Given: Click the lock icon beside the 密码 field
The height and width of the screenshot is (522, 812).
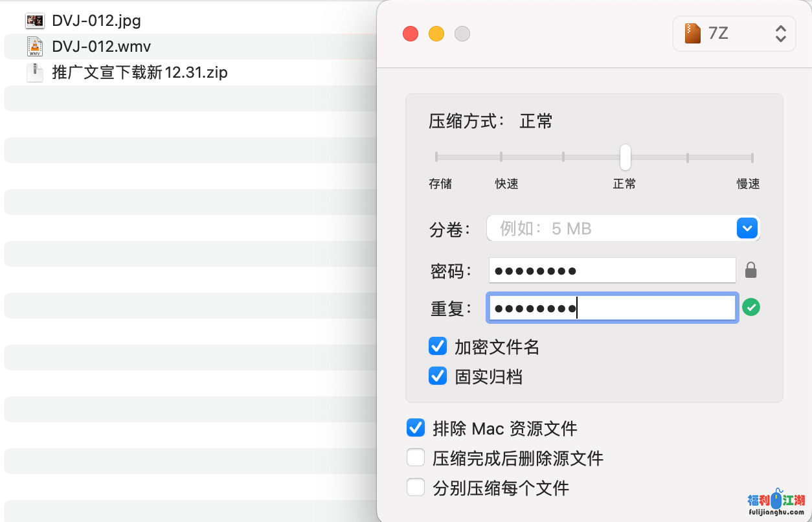Looking at the screenshot, I should (x=750, y=270).
